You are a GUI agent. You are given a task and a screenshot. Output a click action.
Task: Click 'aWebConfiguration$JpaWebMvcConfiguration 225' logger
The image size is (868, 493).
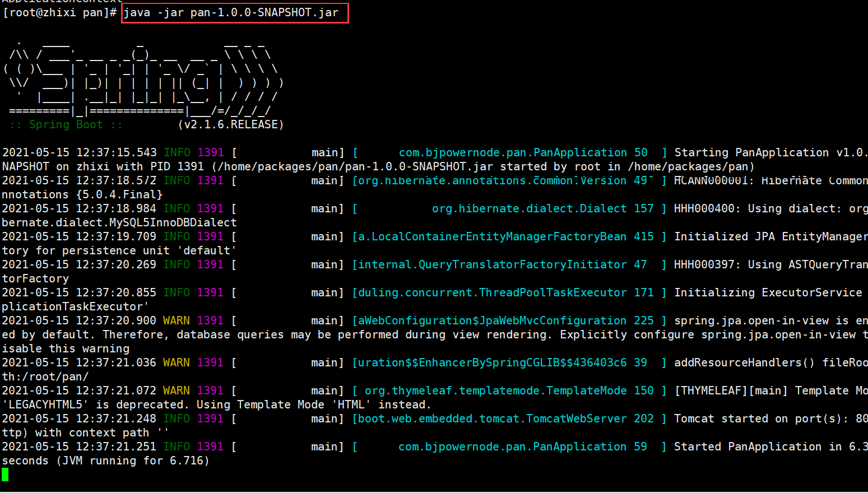coord(506,320)
